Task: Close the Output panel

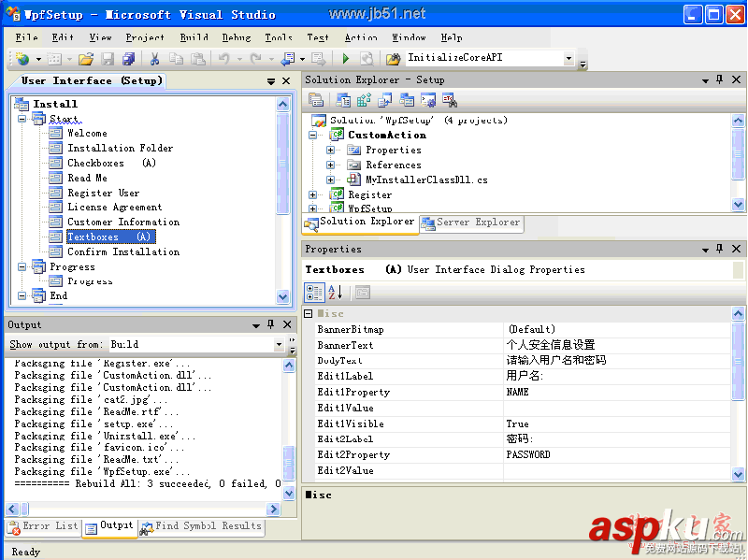Action: click(x=287, y=324)
